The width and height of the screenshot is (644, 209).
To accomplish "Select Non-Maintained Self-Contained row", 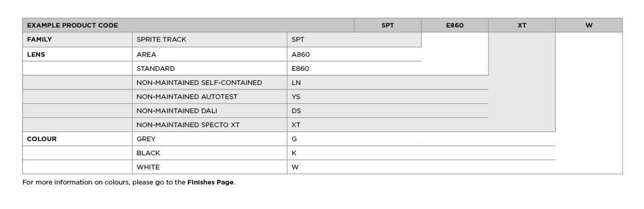I will [x=199, y=82].
